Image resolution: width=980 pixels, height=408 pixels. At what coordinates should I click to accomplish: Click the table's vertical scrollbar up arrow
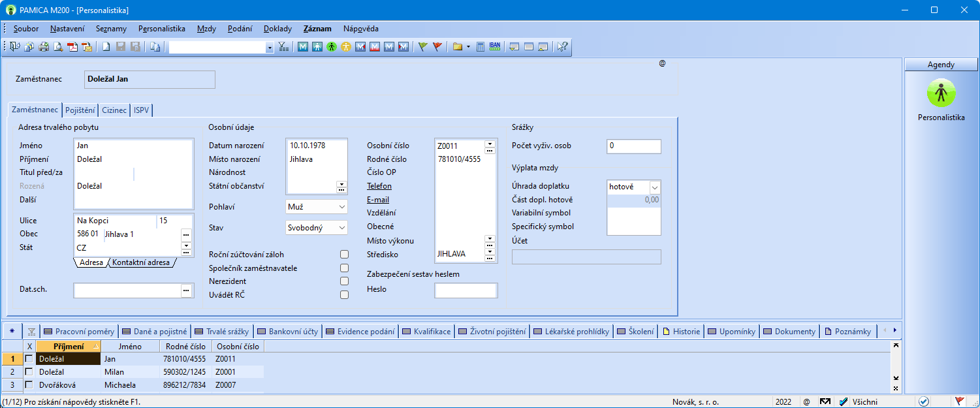(x=896, y=345)
